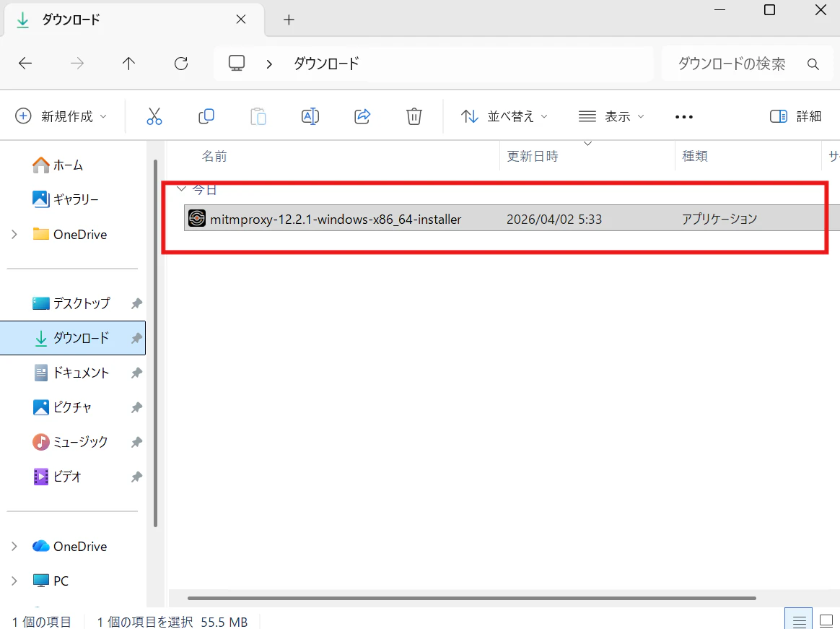
Task: Switch to details list view icon
Action: [799, 621]
